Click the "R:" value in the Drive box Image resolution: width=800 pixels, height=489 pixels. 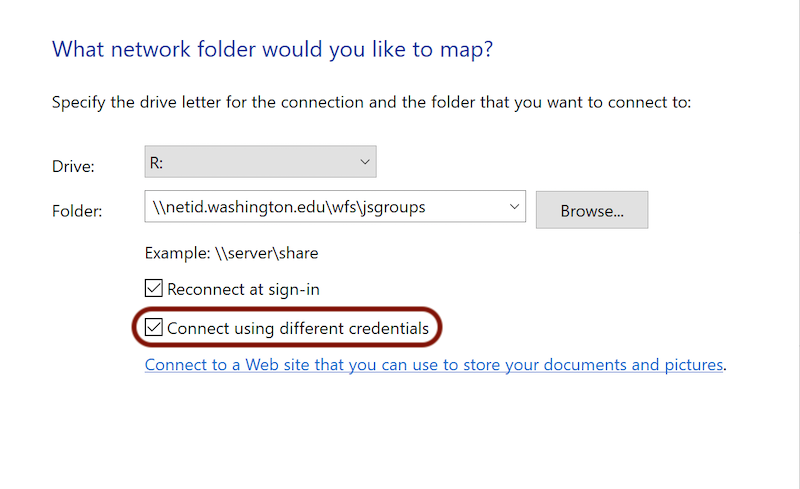coord(156,162)
